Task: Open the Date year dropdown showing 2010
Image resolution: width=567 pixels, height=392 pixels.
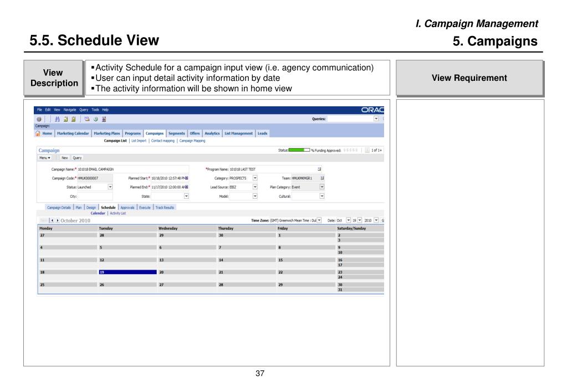Action: [x=376, y=220]
